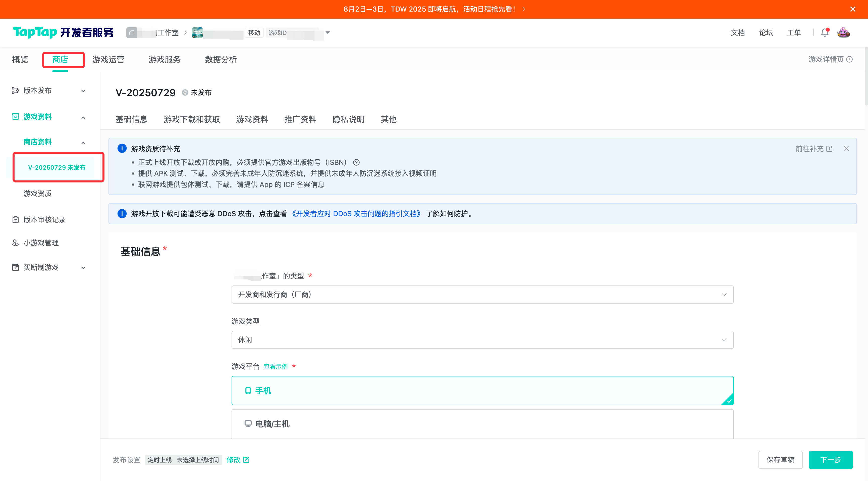Image resolution: width=868 pixels, height=481 pixels.
Task: Open the user avatar menu
Action: click(x=843, y=33)
